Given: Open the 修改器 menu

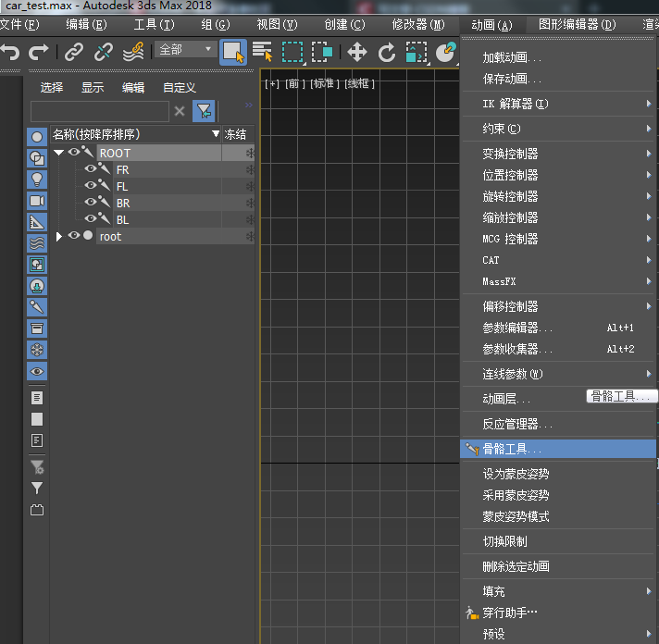Looking at the screenshot, I should tap(417, 25).
